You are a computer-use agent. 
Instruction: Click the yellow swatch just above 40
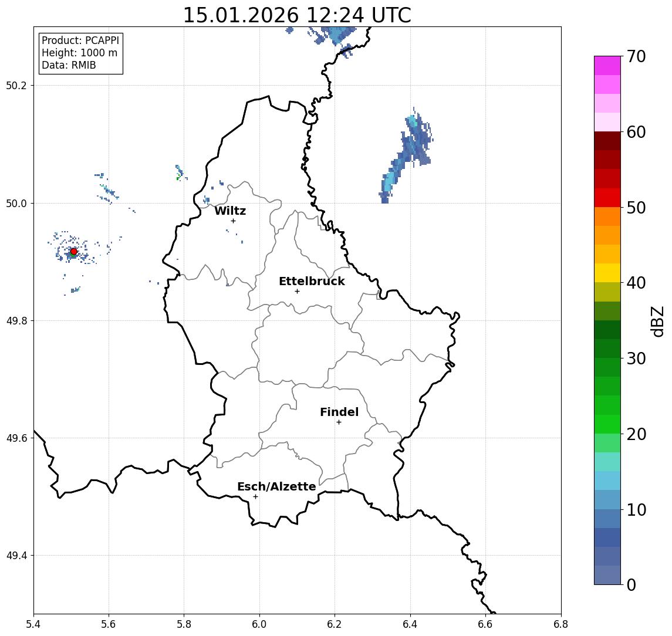(607, 273)
